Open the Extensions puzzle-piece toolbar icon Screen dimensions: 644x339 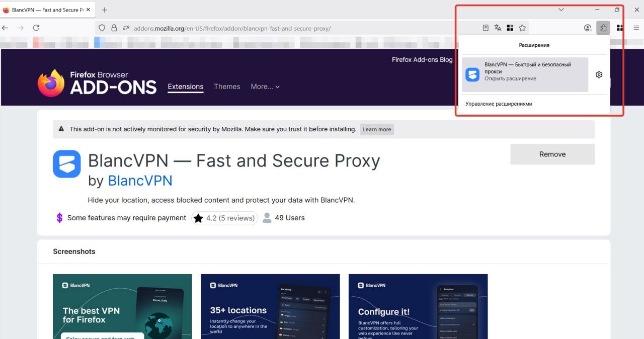click(x=603, y=28)
